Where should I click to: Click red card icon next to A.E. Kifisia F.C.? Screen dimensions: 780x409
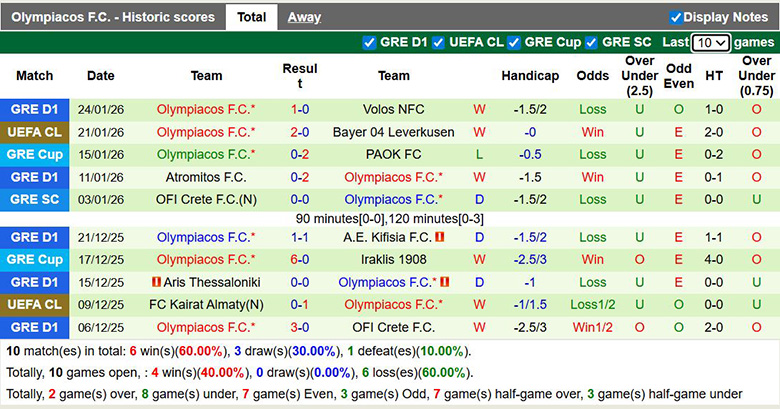pos(441,237)
